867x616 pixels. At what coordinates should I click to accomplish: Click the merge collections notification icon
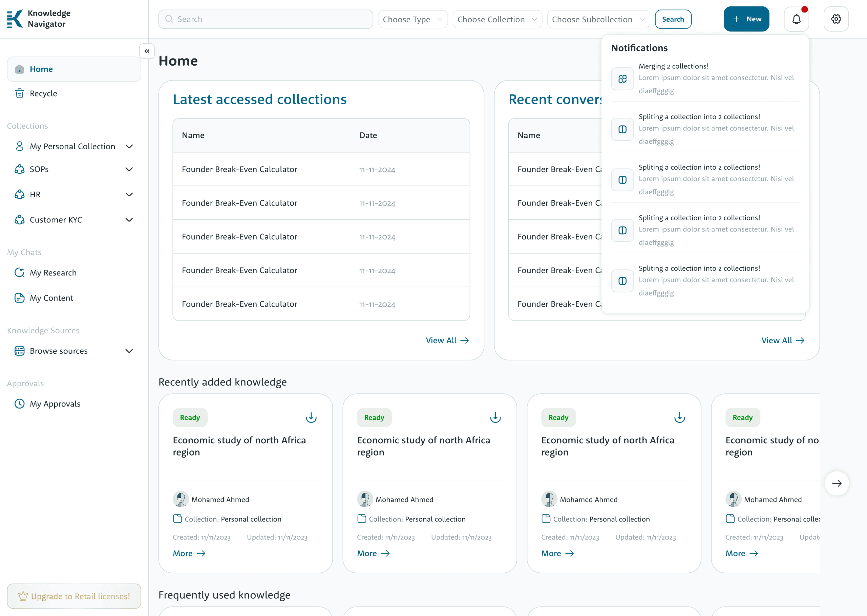point(622,79)
